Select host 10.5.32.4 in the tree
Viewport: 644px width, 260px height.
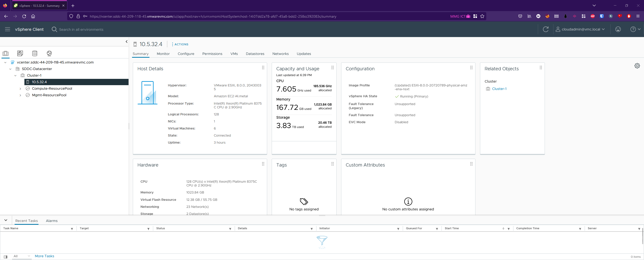point(76,82)
